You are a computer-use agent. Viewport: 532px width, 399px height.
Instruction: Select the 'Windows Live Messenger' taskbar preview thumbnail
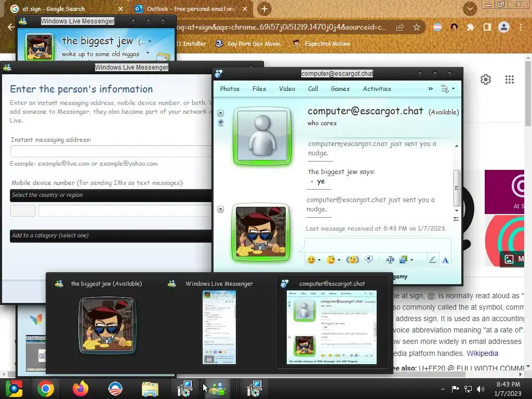pyautogui.click(x=219, y=320)
